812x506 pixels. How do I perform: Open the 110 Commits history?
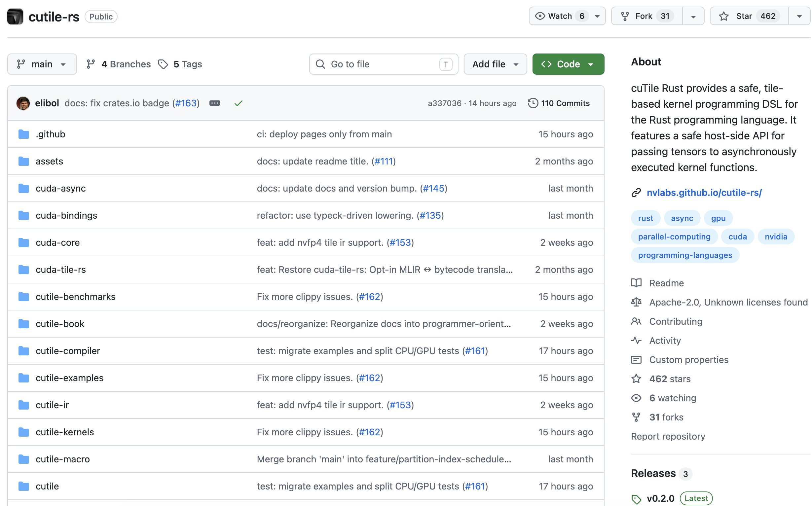tap(559, 103)
